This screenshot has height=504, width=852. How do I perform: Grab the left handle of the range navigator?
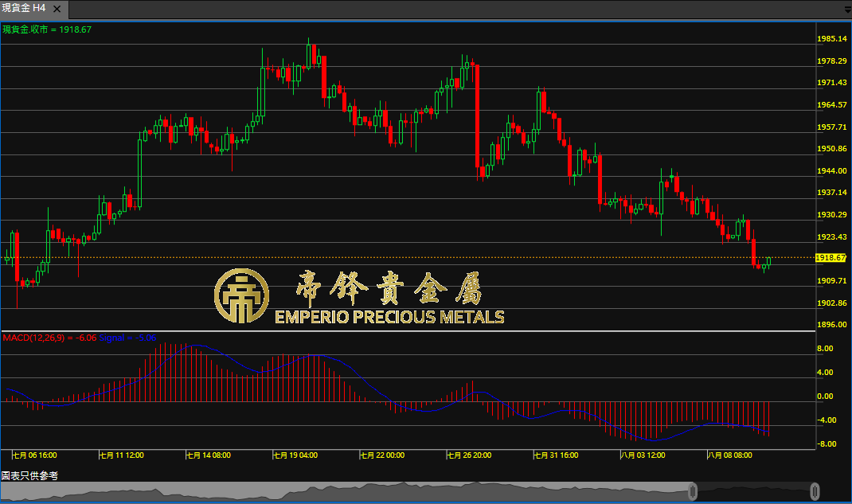pos(693,491)
